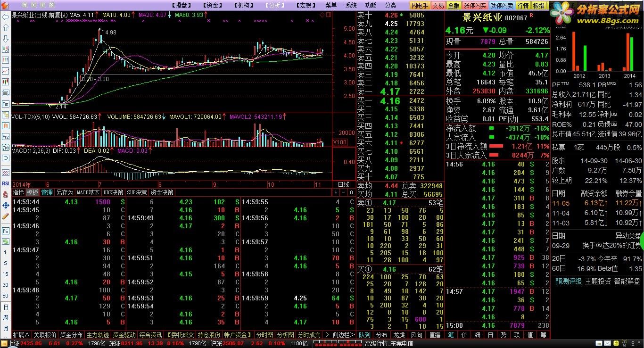Switch chart period to 5 minutes
This screenshot has height=348, width=644.
click(5, 264)
